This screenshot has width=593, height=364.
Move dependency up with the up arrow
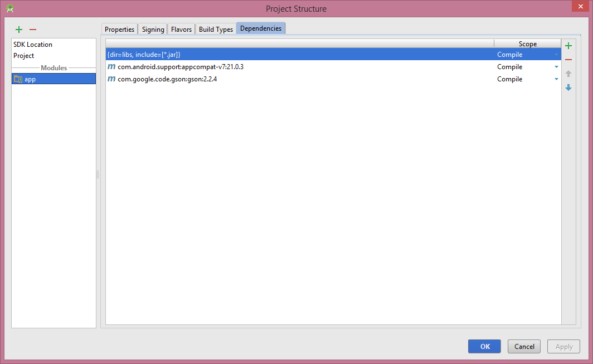[568, 73]
